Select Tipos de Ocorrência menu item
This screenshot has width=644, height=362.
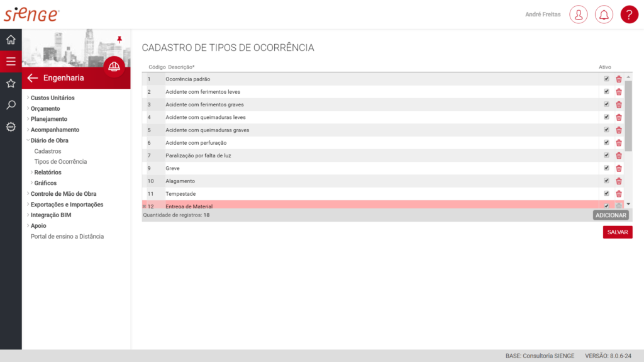point(60,162)
